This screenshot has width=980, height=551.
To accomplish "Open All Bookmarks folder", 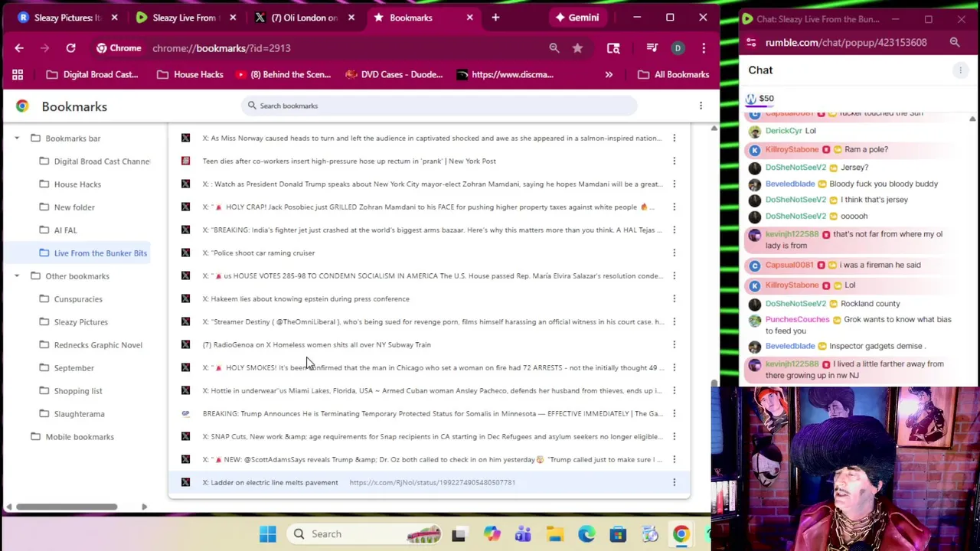I will (x=674, y=74).
